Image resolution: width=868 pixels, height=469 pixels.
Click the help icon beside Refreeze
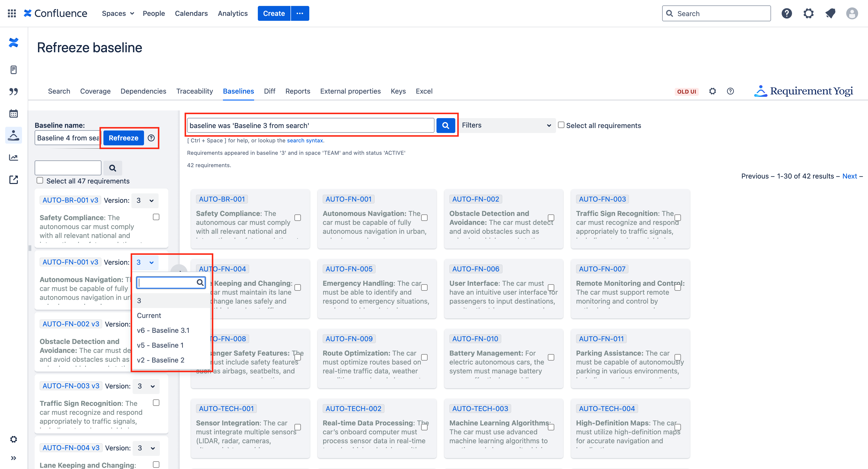pos(151,138)
